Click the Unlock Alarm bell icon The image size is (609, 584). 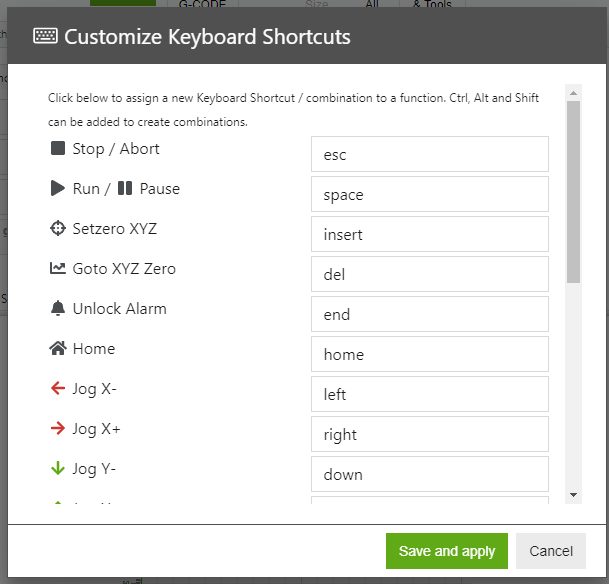click(58, 309)
